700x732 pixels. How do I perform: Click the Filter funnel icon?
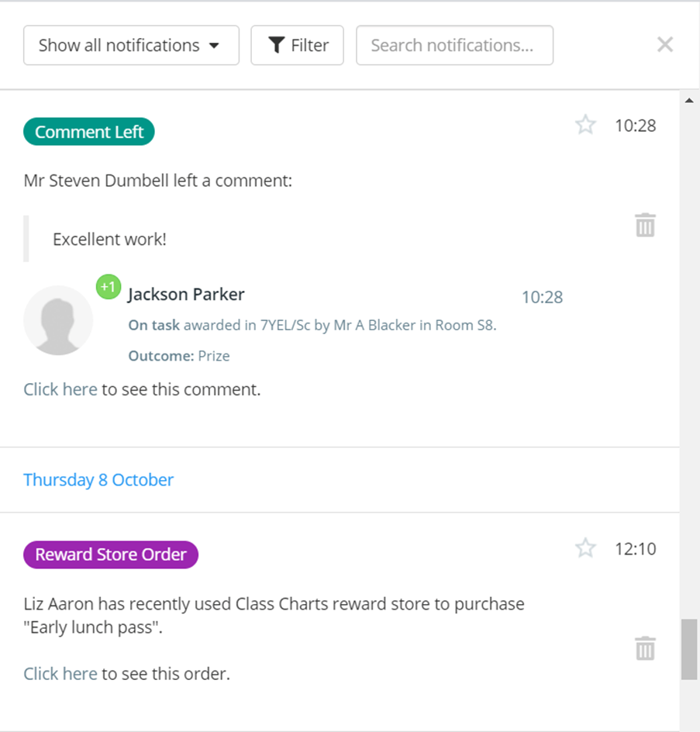tap(276, 45)
